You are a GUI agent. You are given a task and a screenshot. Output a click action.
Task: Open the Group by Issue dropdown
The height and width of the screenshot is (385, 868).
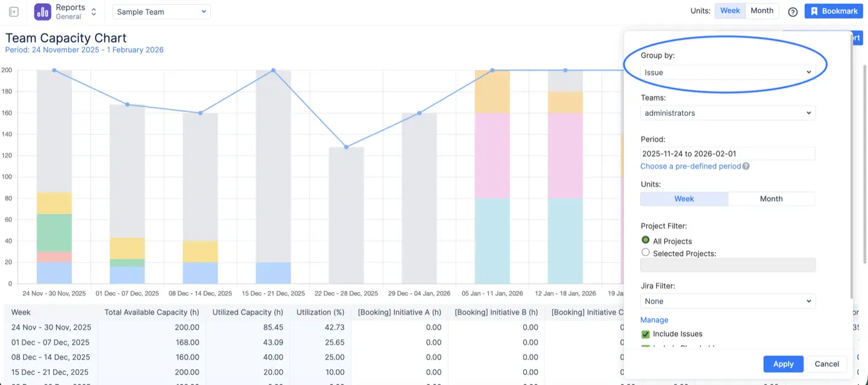(x=727, y=71)
